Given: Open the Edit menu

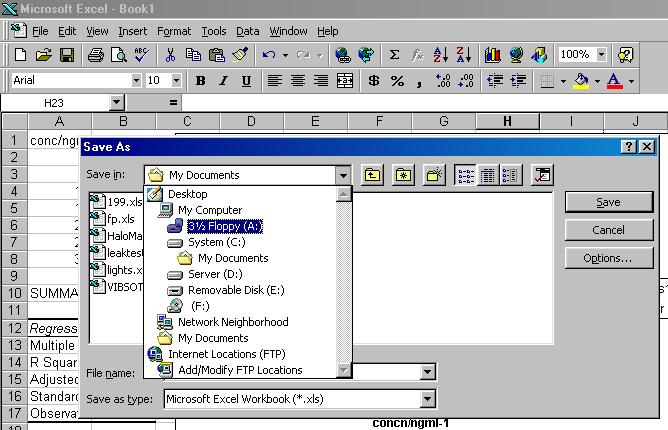Looking at the screenshot, I should pos(67,31).
